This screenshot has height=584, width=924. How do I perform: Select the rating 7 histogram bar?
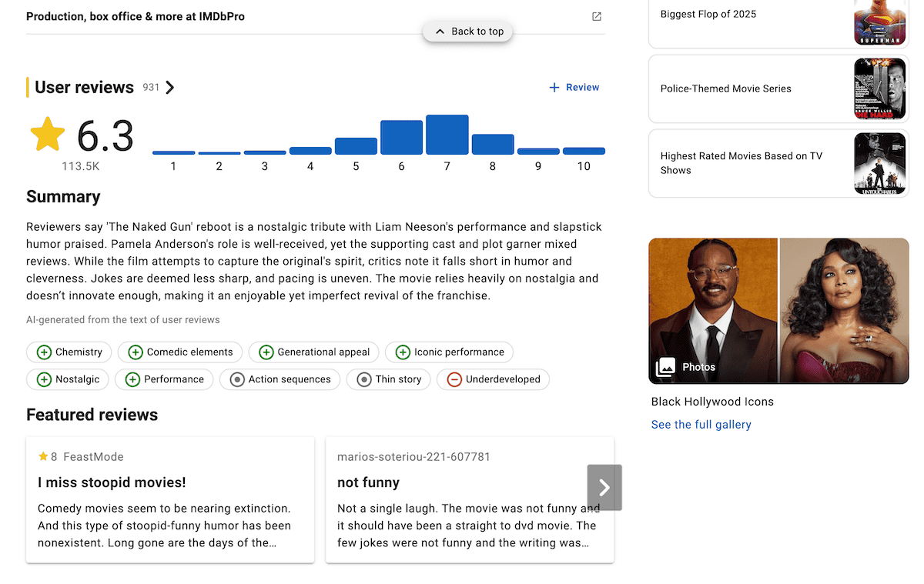(447, 135)
